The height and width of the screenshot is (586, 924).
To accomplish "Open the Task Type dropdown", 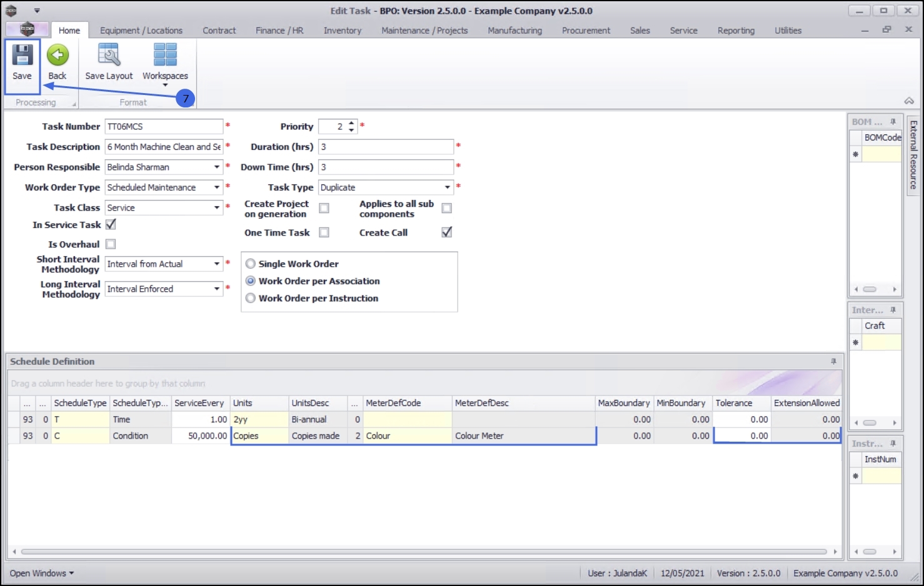I will pos(447,187).
